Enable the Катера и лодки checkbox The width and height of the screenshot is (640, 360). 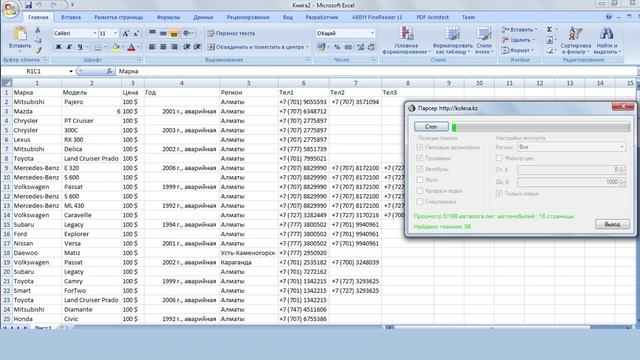(420, 191)
